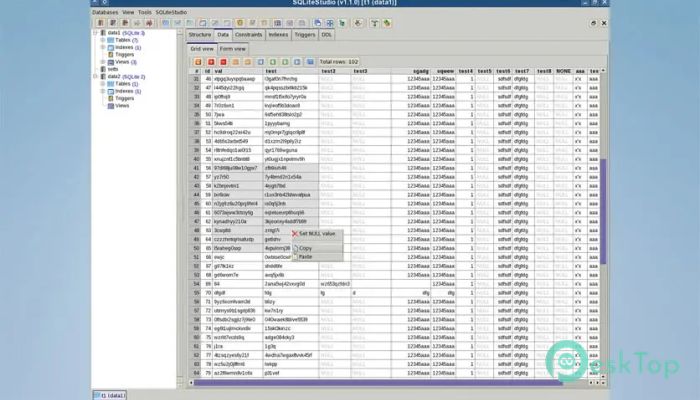Open the Databases menu

pyautogui.click(x=105, y=12)
